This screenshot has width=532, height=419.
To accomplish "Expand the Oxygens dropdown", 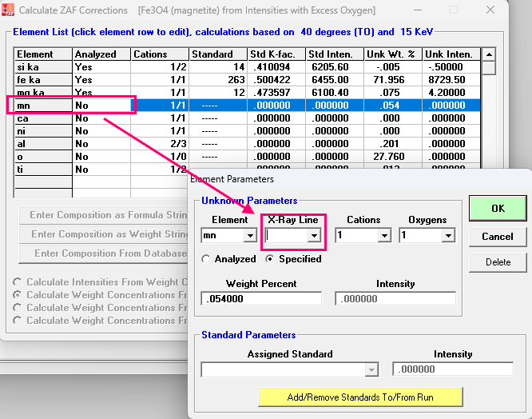I will 447,236.
